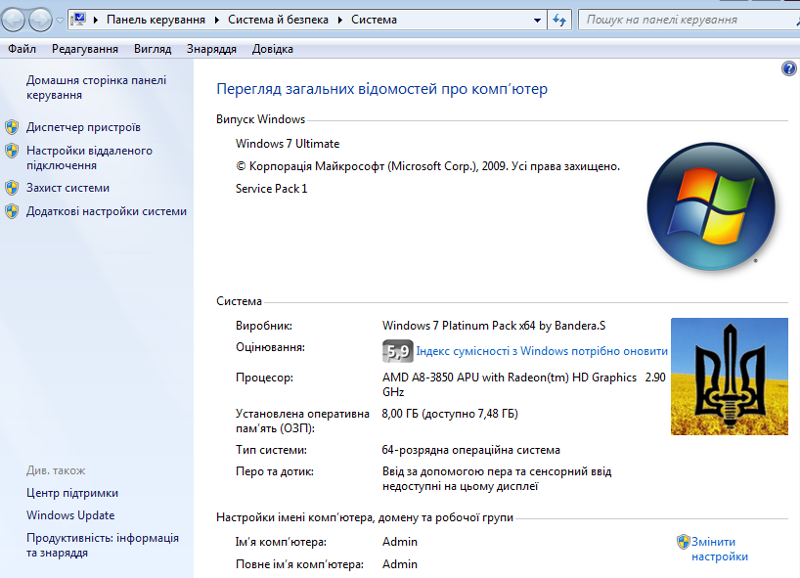Screen dimensions: 800x578
Task: Click shield icon beside Диспетчер пристроїв
Action: (x=12, y=127)
